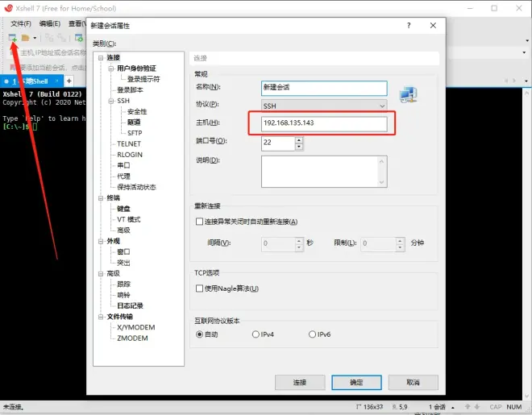Select 登录脚本 in category tree
532x415 pixels.
pyautogui.click(x=130, y=89)
